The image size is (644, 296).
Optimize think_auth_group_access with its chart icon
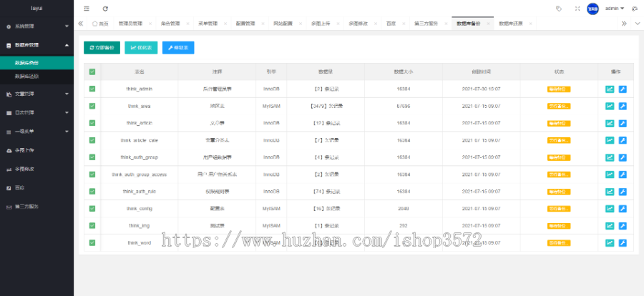[x=610, y=174]
